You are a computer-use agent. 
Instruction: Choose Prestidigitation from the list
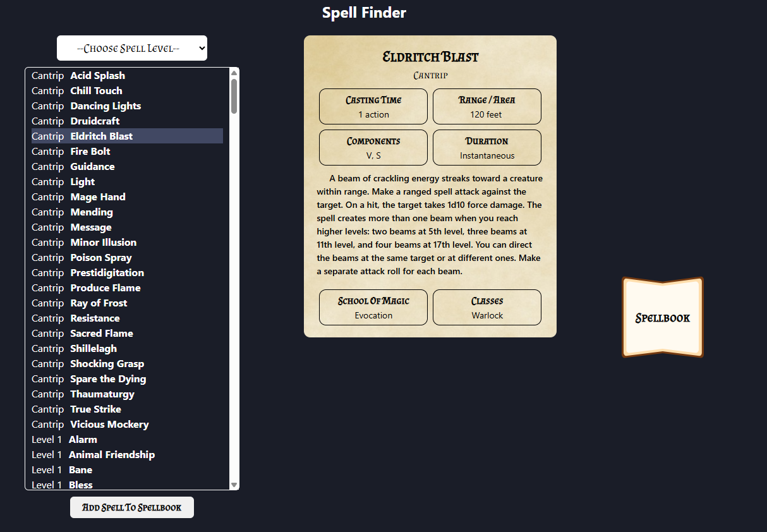pyautogui.click(x=107, y=273)
